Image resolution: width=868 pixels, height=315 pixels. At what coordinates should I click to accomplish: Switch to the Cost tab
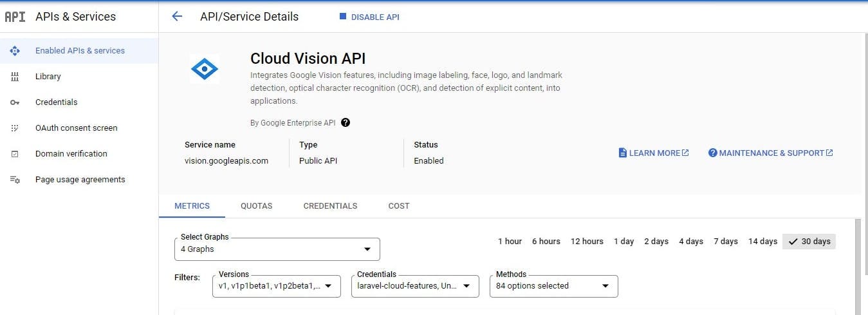[x=399, y=206]
